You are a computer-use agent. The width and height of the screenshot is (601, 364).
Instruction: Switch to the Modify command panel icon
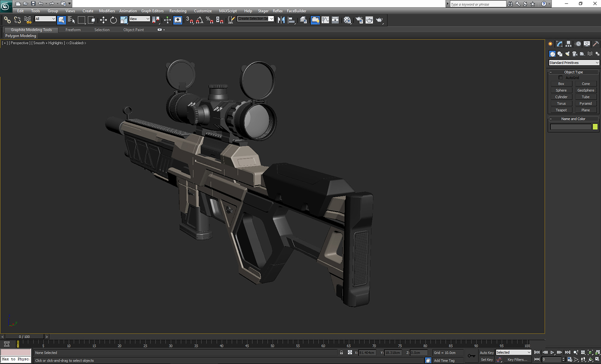point(559,43)
